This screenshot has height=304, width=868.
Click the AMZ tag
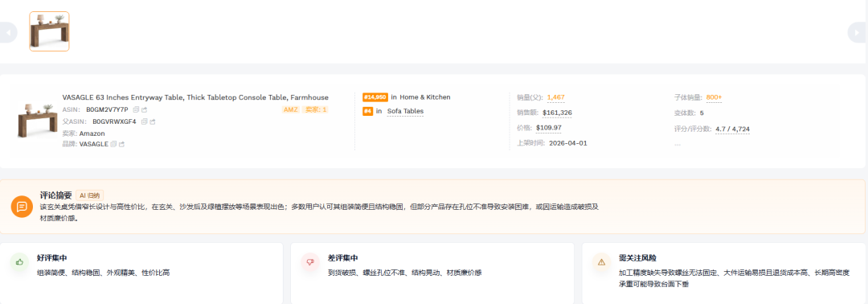click(x=291, y=109)
